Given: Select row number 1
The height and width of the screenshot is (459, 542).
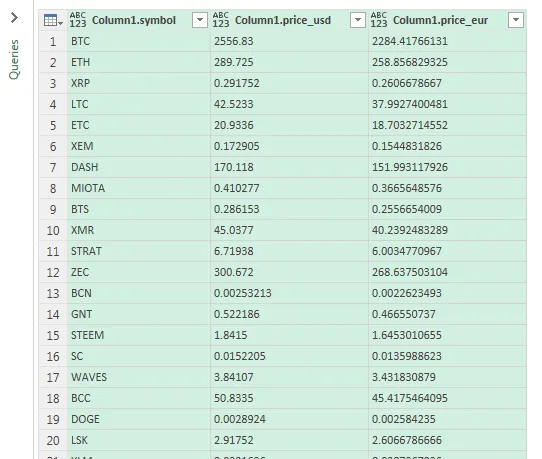Looking at the screenshot, I should [53, 41].
